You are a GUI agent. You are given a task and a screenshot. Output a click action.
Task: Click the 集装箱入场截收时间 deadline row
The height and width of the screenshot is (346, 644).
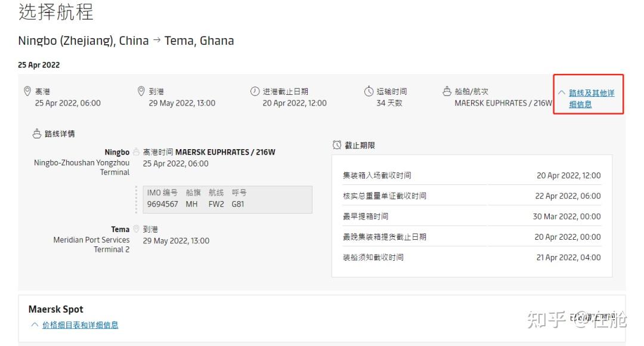point(472,175)
